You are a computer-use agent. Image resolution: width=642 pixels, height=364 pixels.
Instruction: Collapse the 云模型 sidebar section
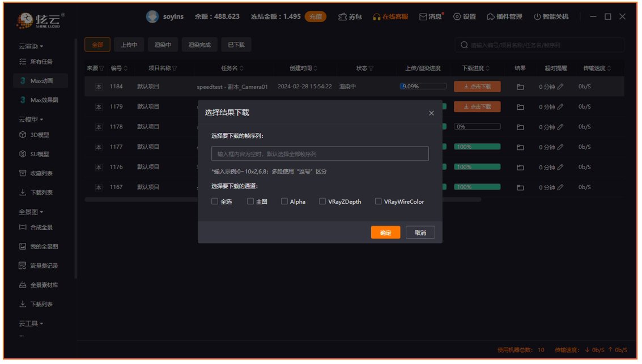click(x=31, y=119)
